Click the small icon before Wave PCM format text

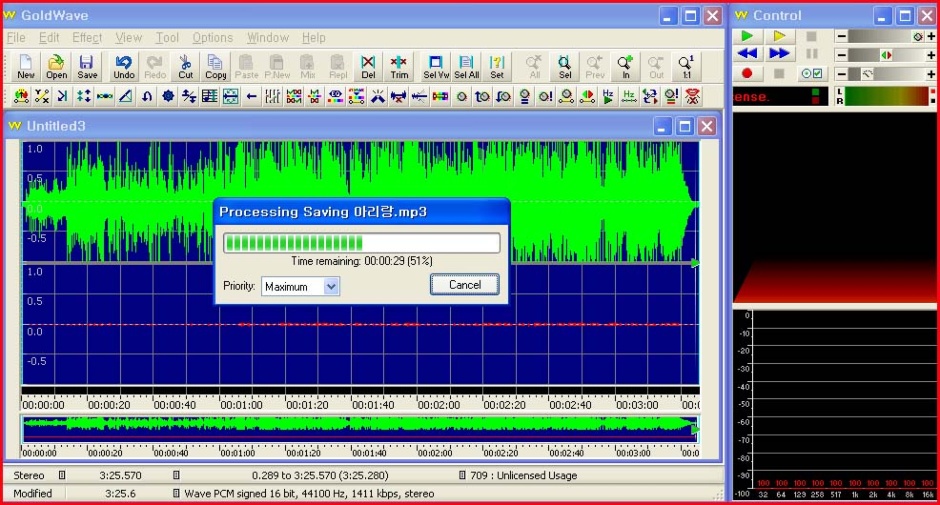[176, 494]
